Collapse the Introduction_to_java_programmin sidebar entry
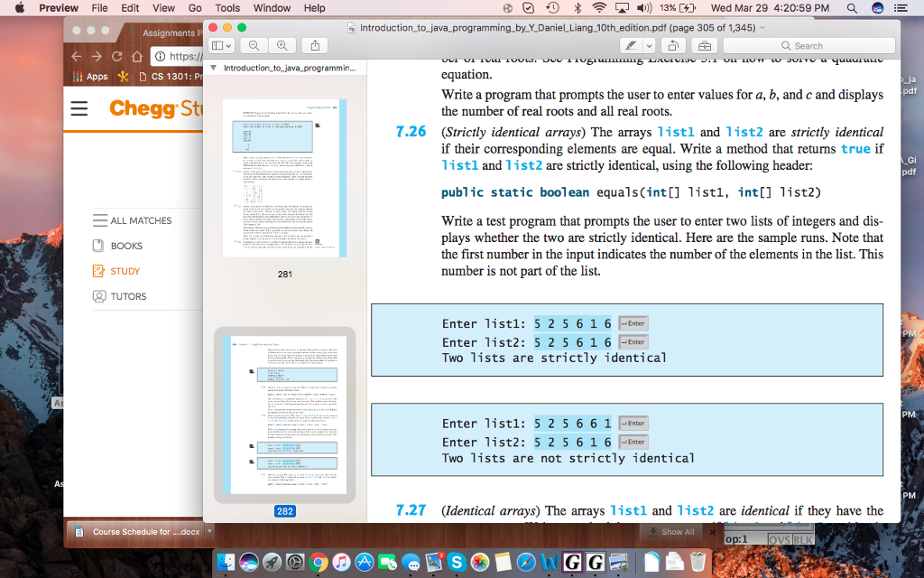 coord(213,68)
